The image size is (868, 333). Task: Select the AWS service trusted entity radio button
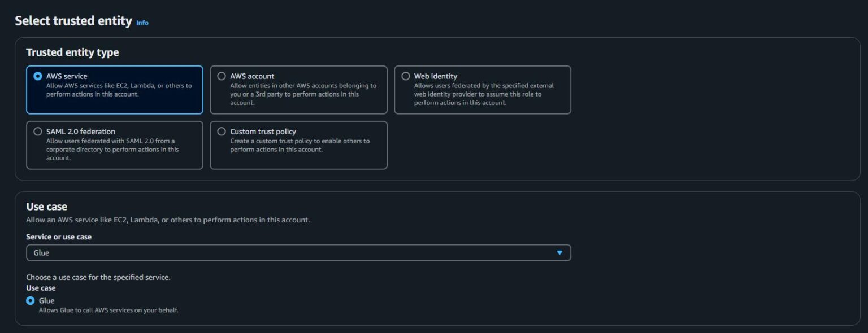(37, 76)
